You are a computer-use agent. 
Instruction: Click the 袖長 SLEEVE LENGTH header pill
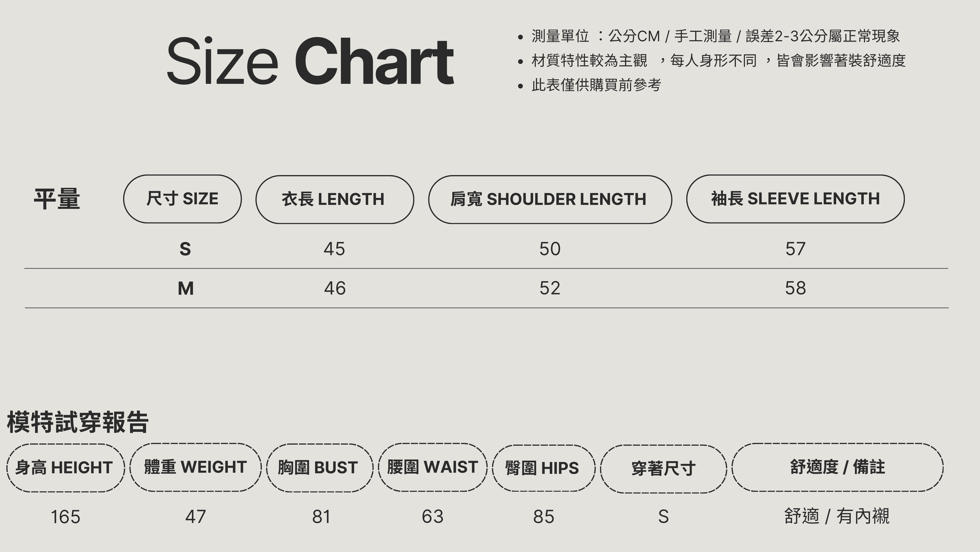pyautogui.click(x=795, y=199)
